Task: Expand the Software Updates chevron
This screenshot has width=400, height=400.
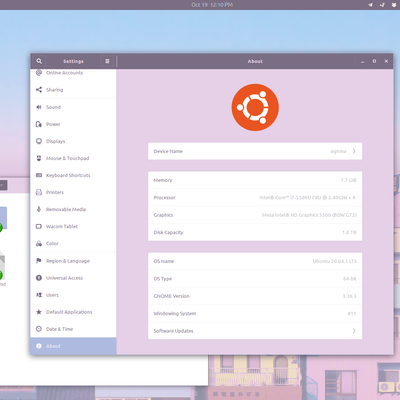Action: click(354, 331)
